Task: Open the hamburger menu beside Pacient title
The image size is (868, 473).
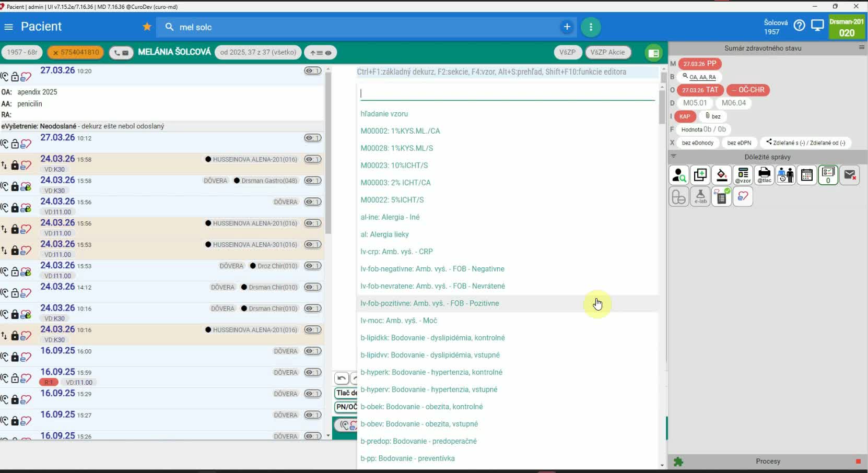Action: pyautogui.click(x=8, y=27)
